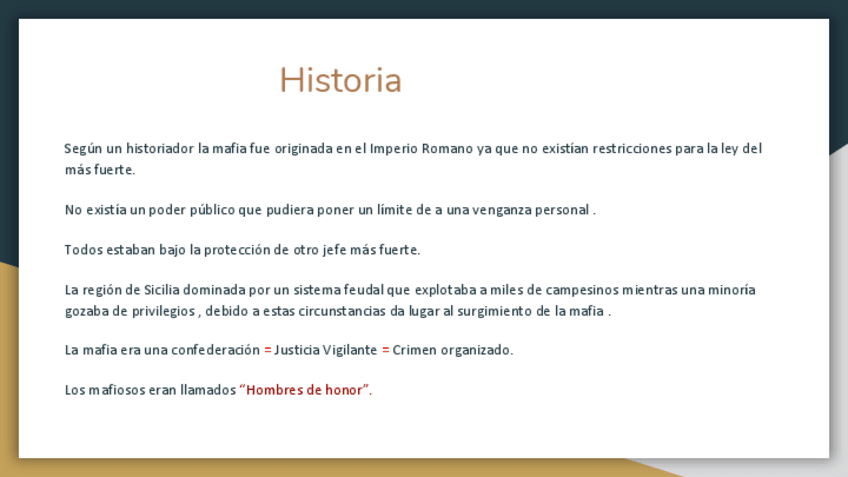Click the paragraph starting "La región de Sicilia"
This screenshot has width=848, height=477.
click(x=410, y=300)
